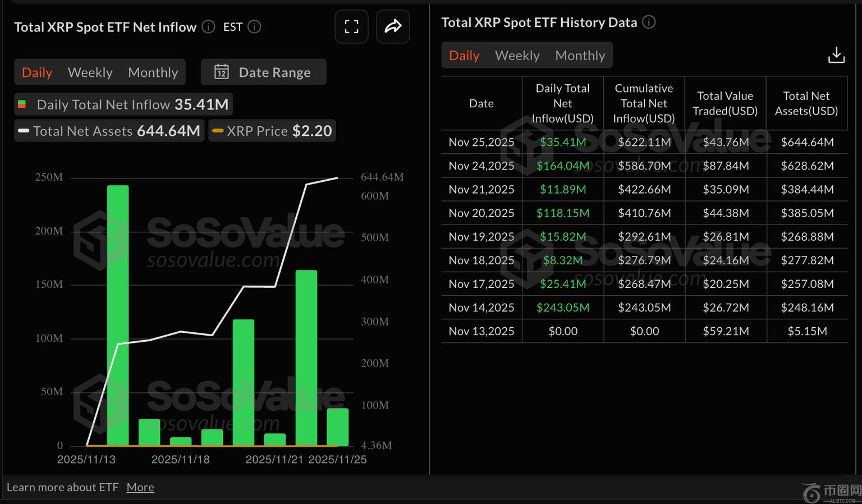Viewport: 862px width, 504px height.
Task: Switch chart to Monthly view
Action: pos(153,72)
